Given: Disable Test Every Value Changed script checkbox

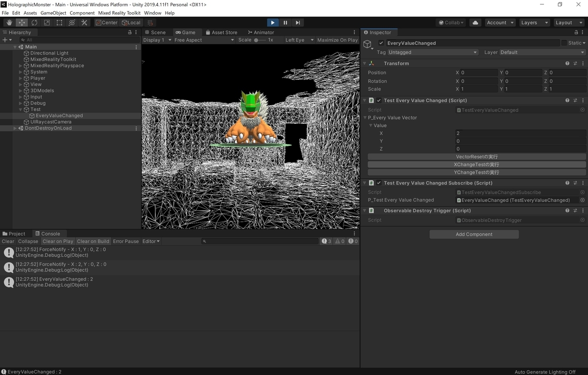Looking at the screenshot, I should coord(379,100).
